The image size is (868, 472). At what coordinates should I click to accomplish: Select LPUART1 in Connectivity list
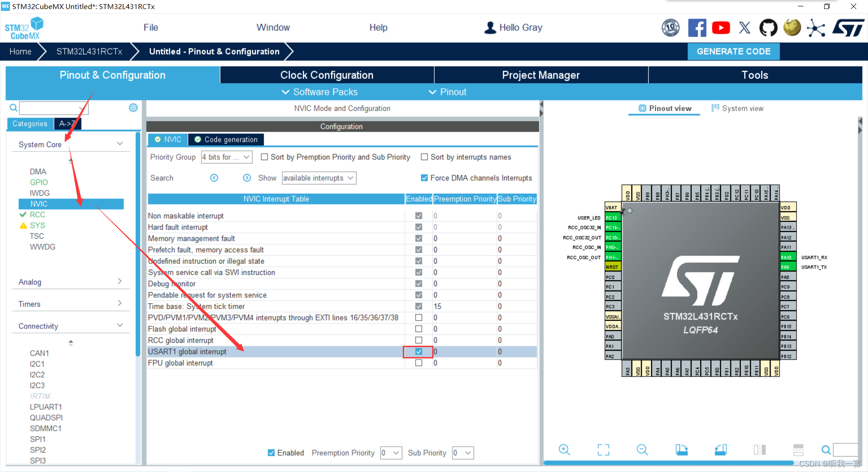[x=46, y=407]
